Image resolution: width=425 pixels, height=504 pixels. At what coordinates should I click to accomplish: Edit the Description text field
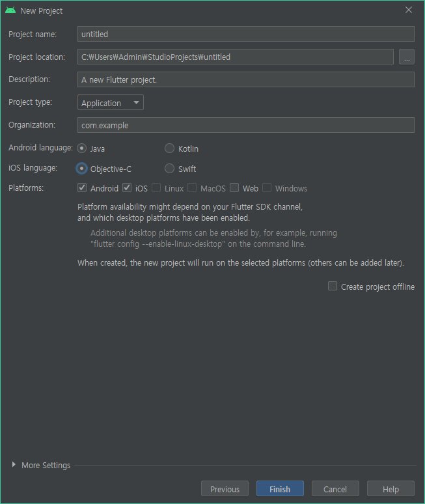click(246, 79)
